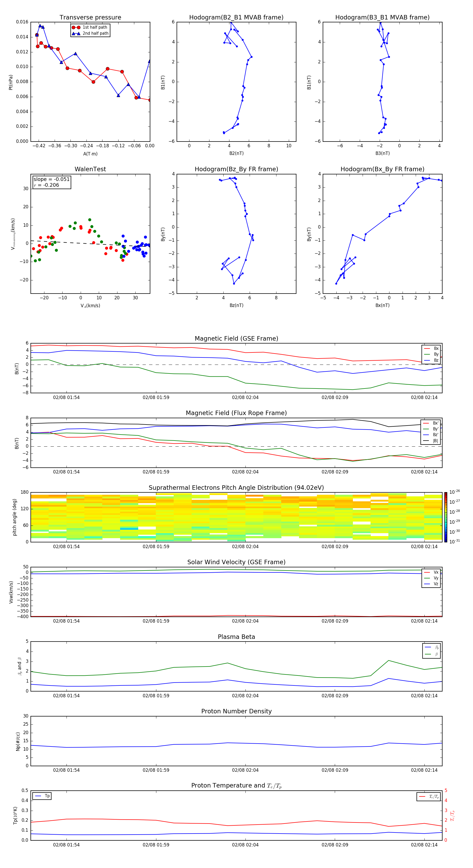Click the 'r = -0.206' annotation

point(47,185)
